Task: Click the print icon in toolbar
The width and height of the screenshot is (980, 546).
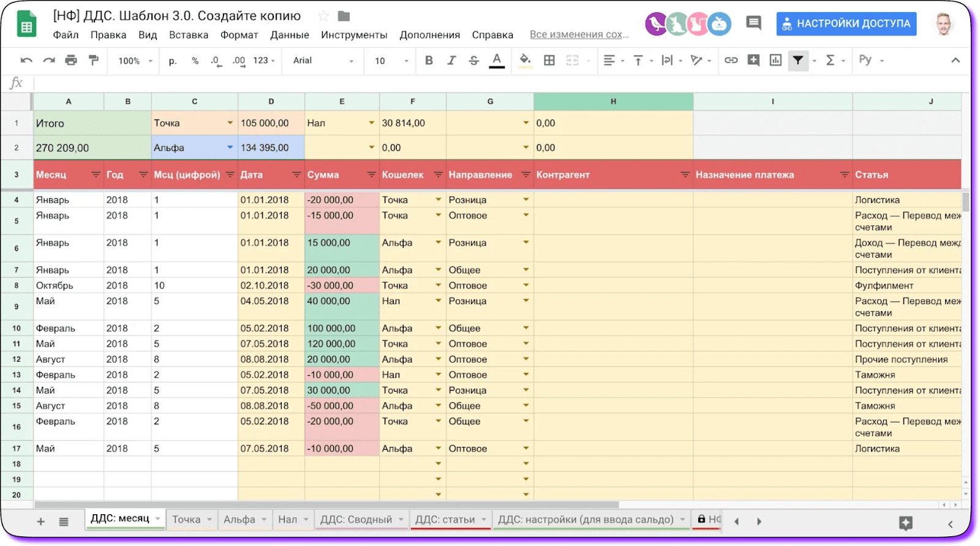Action: pos(71,60)
